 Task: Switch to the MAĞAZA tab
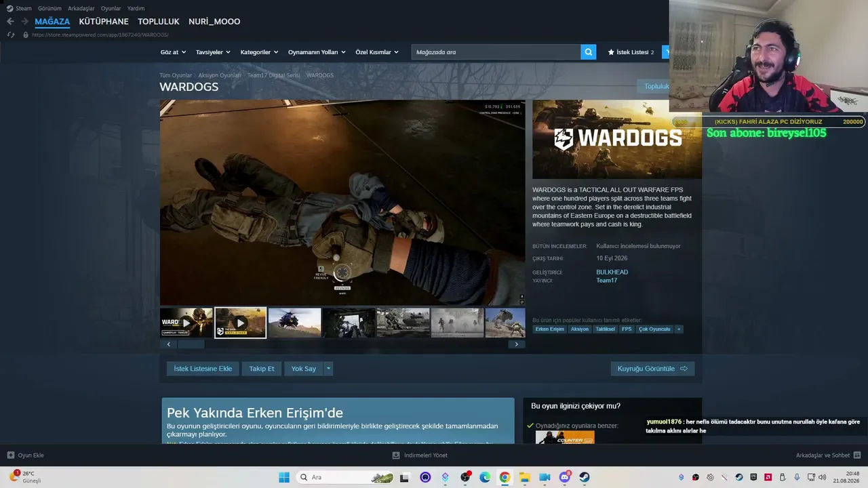pos(52,22)
